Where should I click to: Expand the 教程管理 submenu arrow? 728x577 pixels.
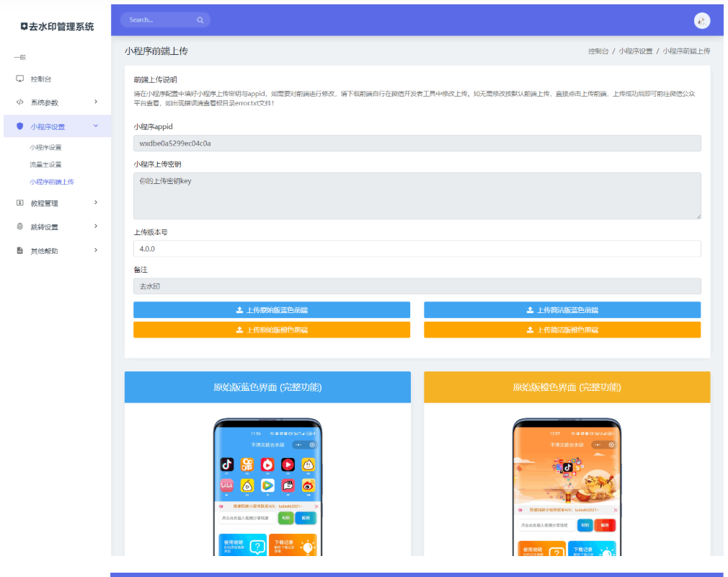[x=96, y=203]
